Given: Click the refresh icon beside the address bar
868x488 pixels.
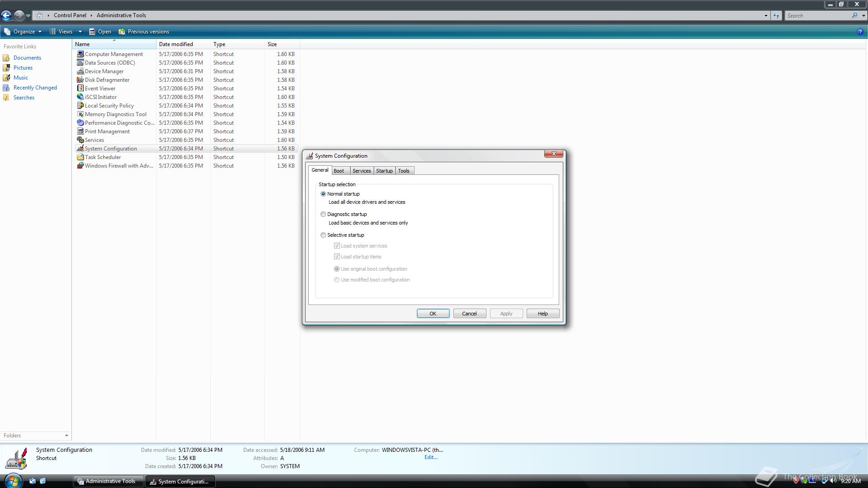Looking at the screenshot, I should [776, 15].
